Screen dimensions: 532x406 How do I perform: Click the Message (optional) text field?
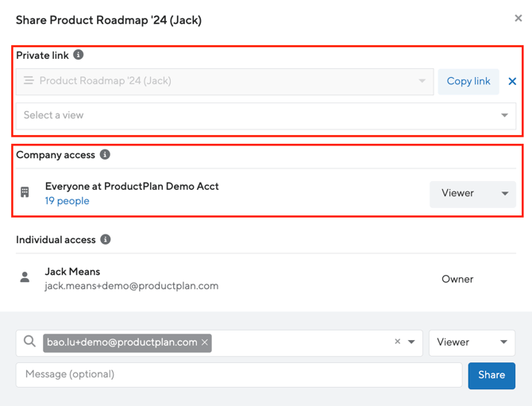pyautogui.click(x=238, y=374)
